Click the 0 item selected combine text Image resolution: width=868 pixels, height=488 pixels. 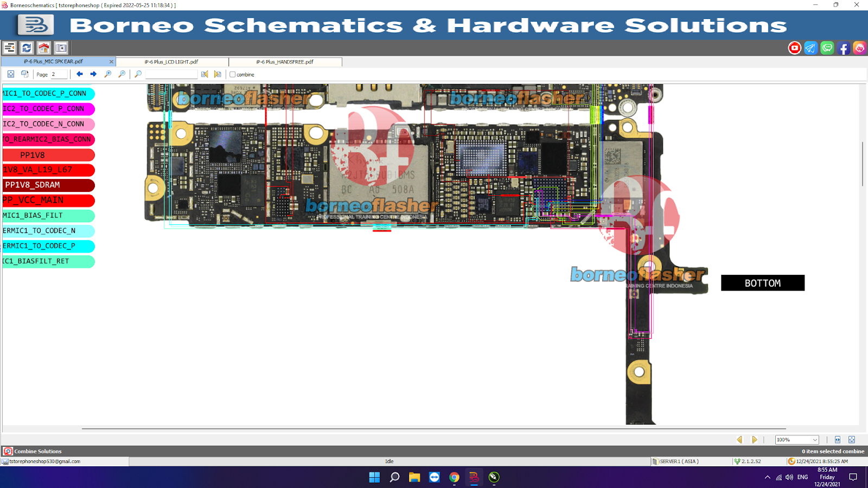pyautogui.click(x=833, y=451)
